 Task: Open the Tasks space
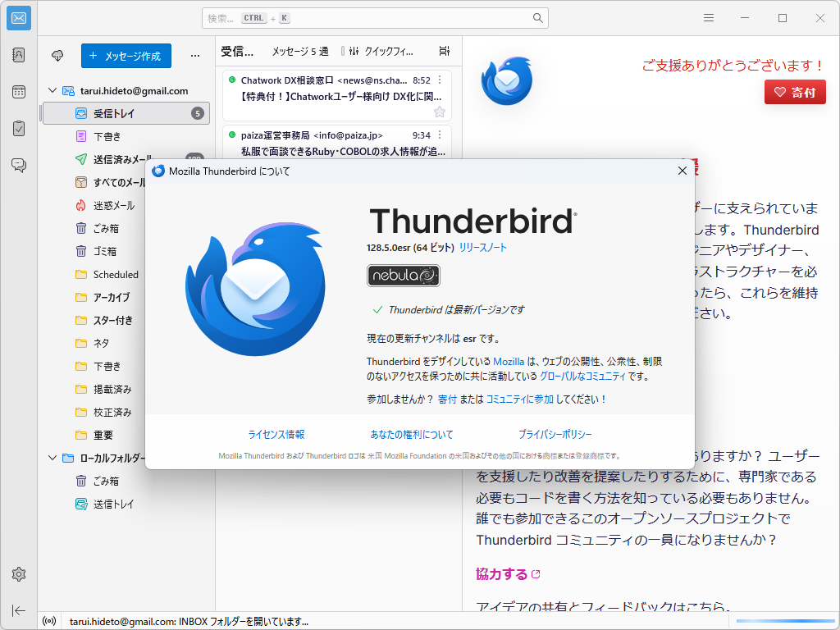[18, 127]
